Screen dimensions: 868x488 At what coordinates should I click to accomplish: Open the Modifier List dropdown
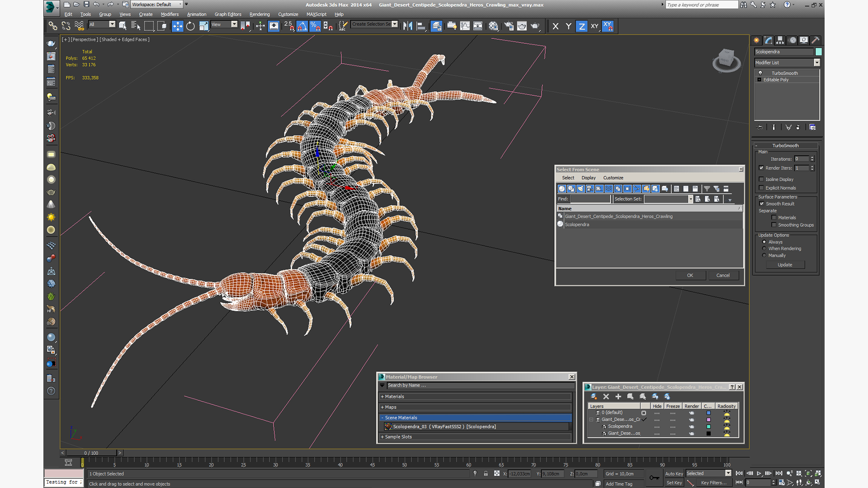(817, 63)
